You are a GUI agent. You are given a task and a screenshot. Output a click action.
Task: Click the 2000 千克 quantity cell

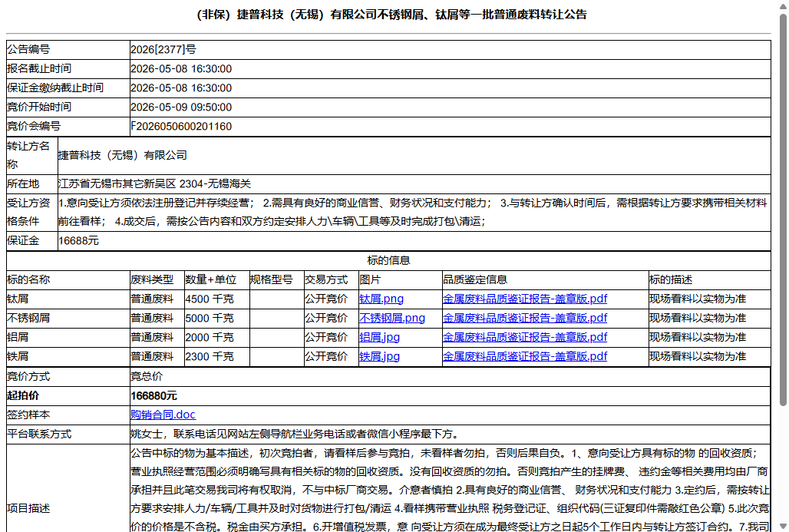point(217,337)
